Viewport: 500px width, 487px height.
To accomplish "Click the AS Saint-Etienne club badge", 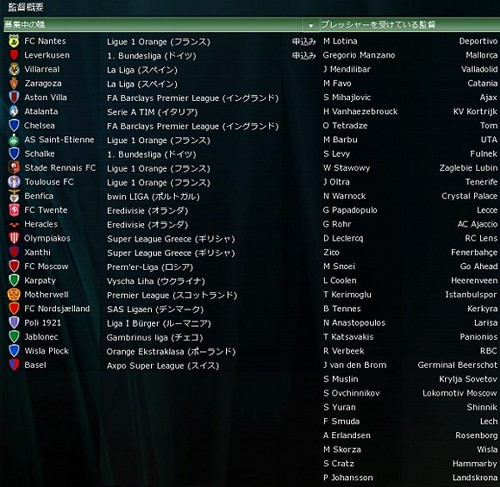I will (14, 140).
